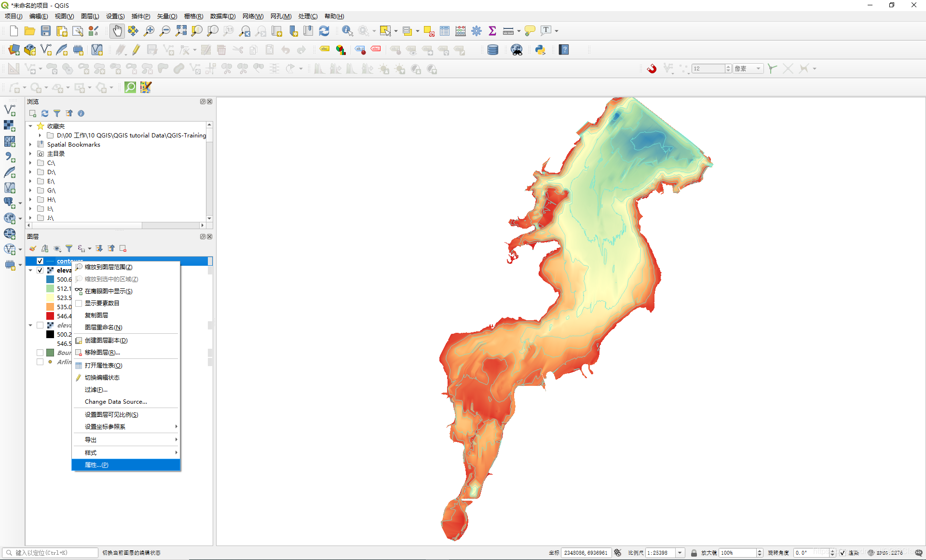Open Data Source Manager icon
This screenshot has height=560, width=926.
[x=14, y=50]
